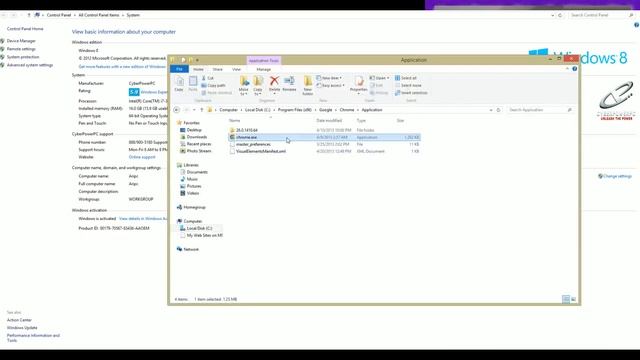Switch to Large icons view in the status bar
The image size is (640, 360).
[573, 299]
